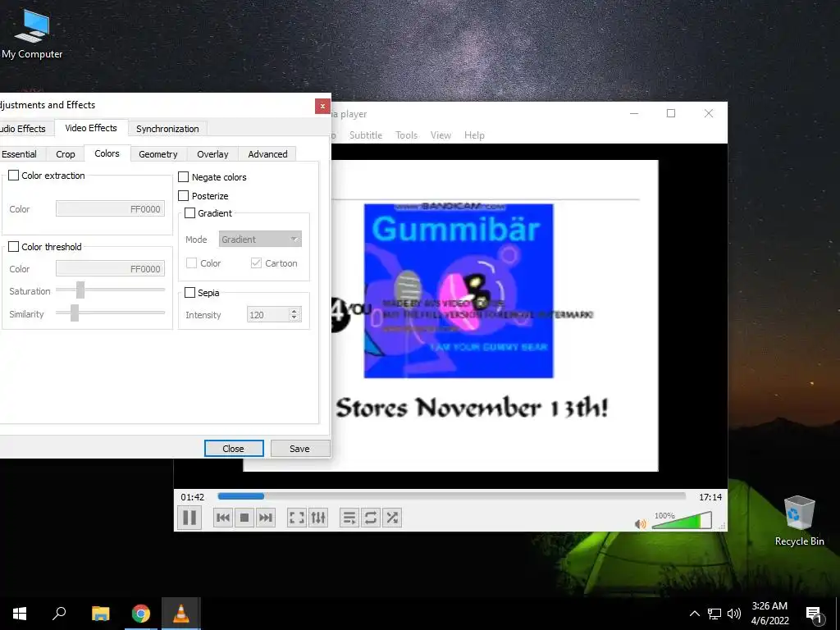Skip to next media track
This screenshot has height=630, width=840.
(x=266, y=518)
